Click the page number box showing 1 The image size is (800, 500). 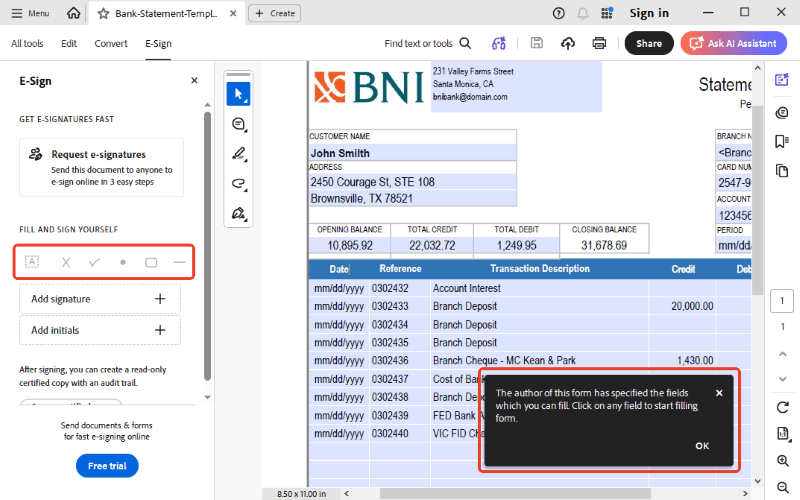[782, 301]
